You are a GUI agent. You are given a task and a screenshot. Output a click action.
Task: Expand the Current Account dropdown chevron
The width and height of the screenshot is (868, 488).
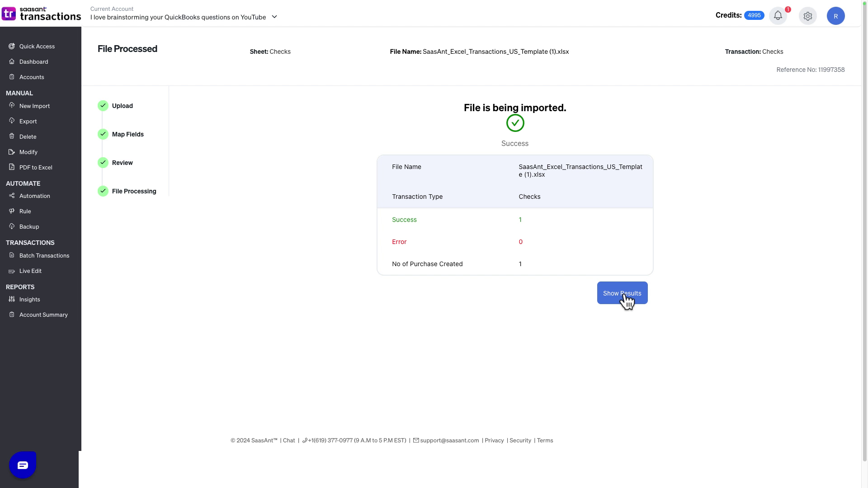pyautogui.click(x=274, y=17)
